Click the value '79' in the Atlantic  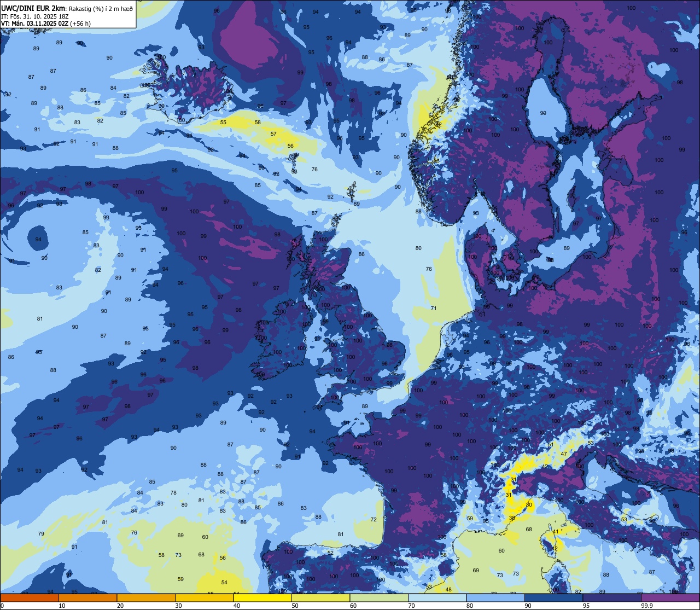[x=41, y=533]
